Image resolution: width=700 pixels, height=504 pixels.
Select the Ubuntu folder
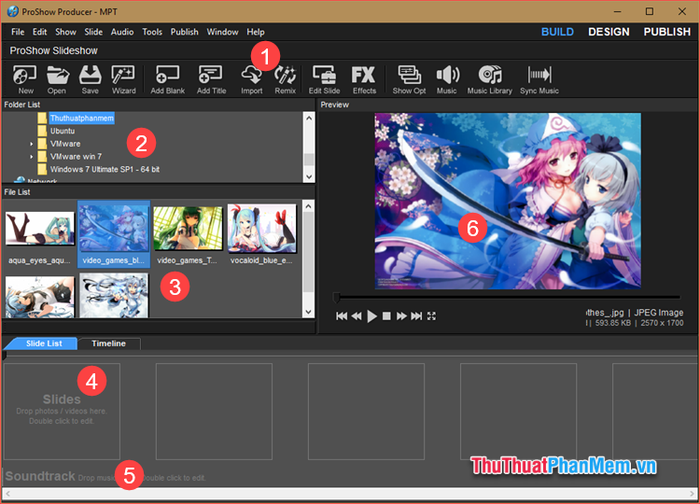(62, 131)
